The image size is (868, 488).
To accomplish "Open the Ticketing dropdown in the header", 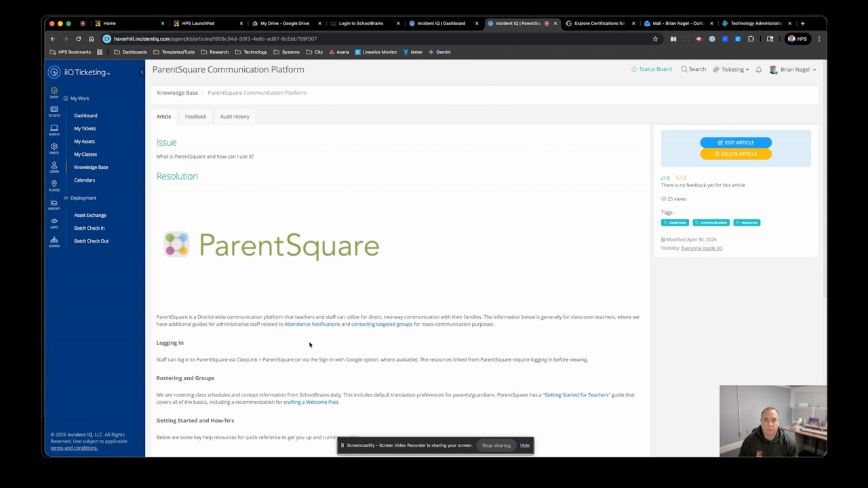I will pos(731,69).
